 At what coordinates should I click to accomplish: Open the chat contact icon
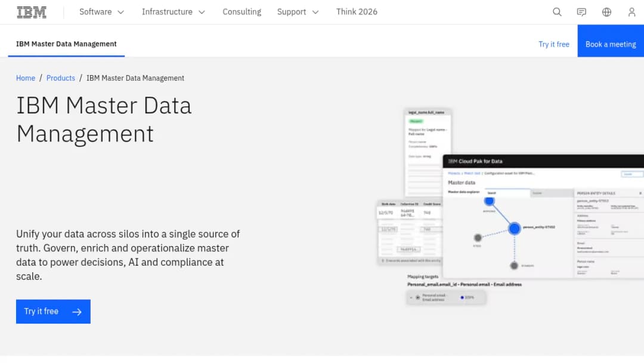tap(581, 12)
